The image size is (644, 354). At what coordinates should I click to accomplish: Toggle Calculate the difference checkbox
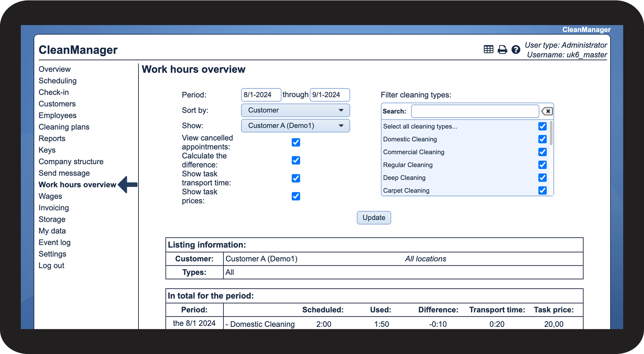[296, 160]
